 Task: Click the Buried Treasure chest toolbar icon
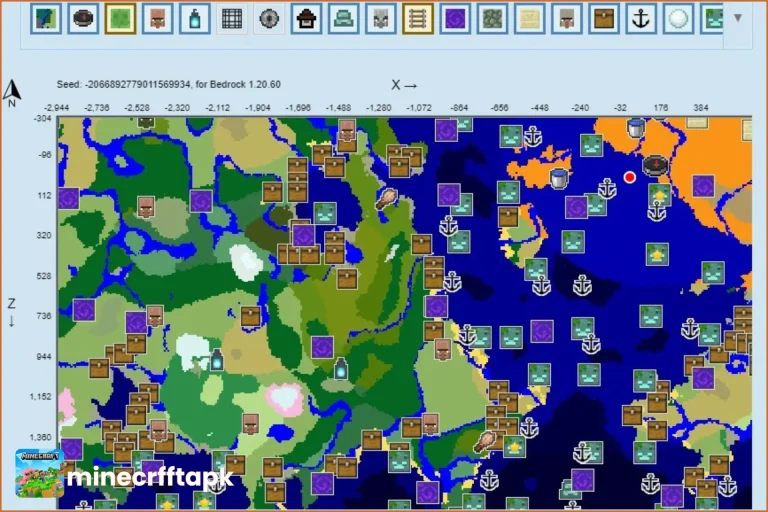point(604,19)
